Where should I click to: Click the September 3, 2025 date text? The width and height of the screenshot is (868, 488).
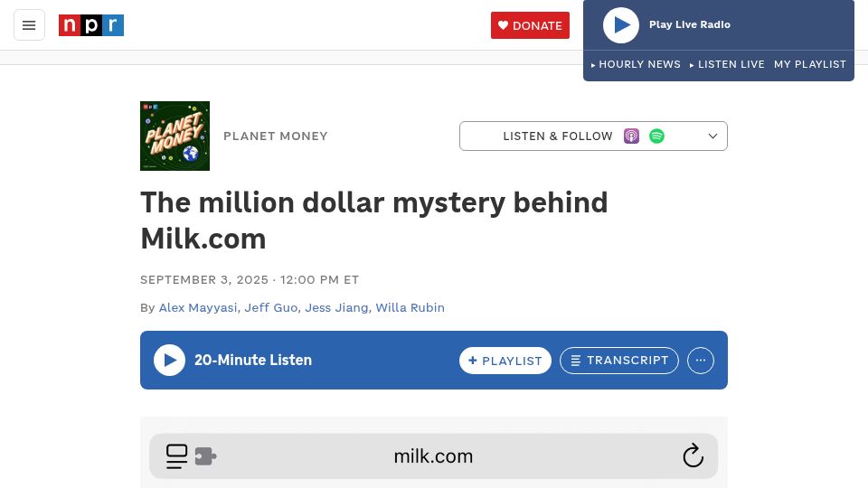point(204,280)
